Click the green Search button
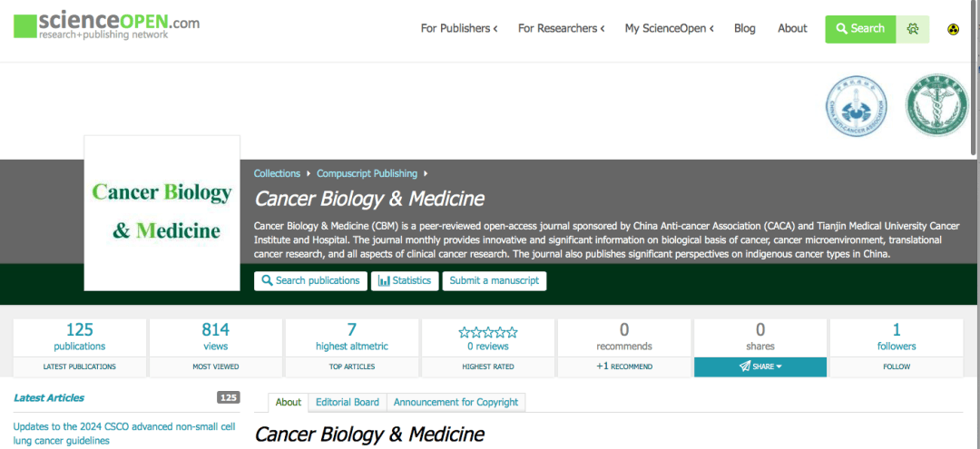980x449 pixels. (860, 29)
